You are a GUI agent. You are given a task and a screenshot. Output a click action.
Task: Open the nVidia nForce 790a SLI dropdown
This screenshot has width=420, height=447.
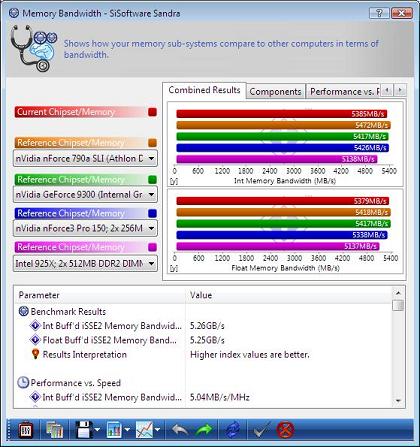pos(85,158)
